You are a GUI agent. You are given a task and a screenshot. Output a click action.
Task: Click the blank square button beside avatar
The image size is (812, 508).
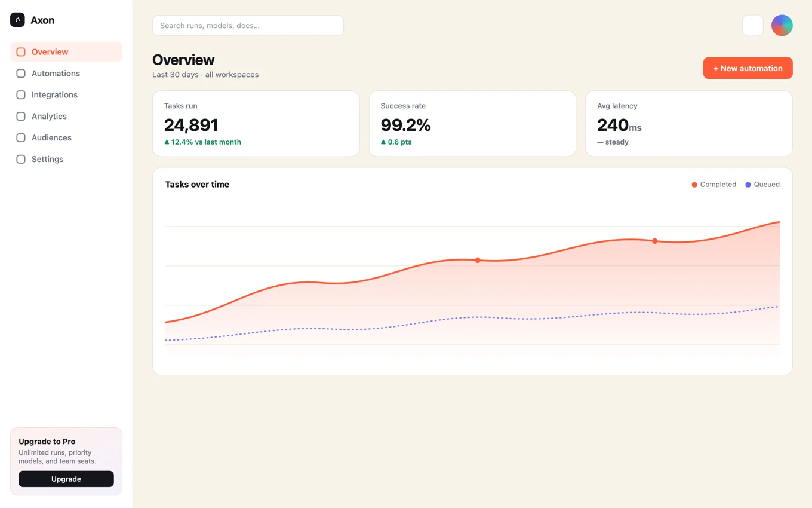point(752,26)
